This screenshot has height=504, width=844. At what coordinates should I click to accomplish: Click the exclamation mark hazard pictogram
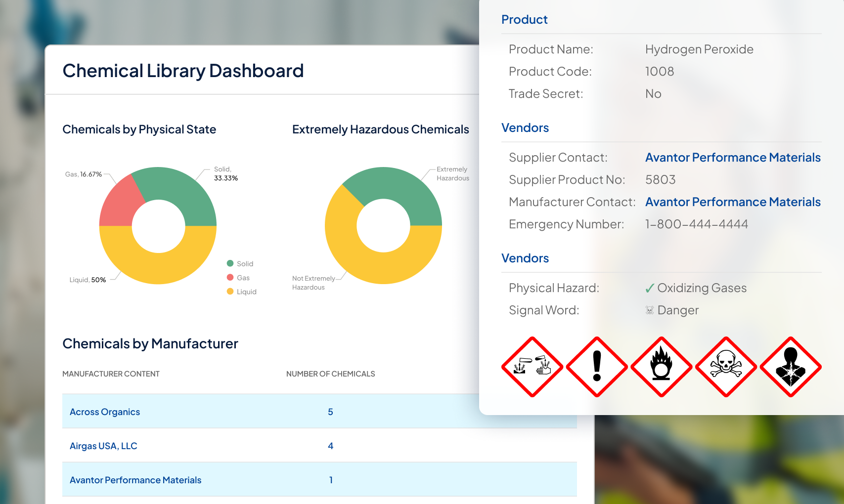597,367
